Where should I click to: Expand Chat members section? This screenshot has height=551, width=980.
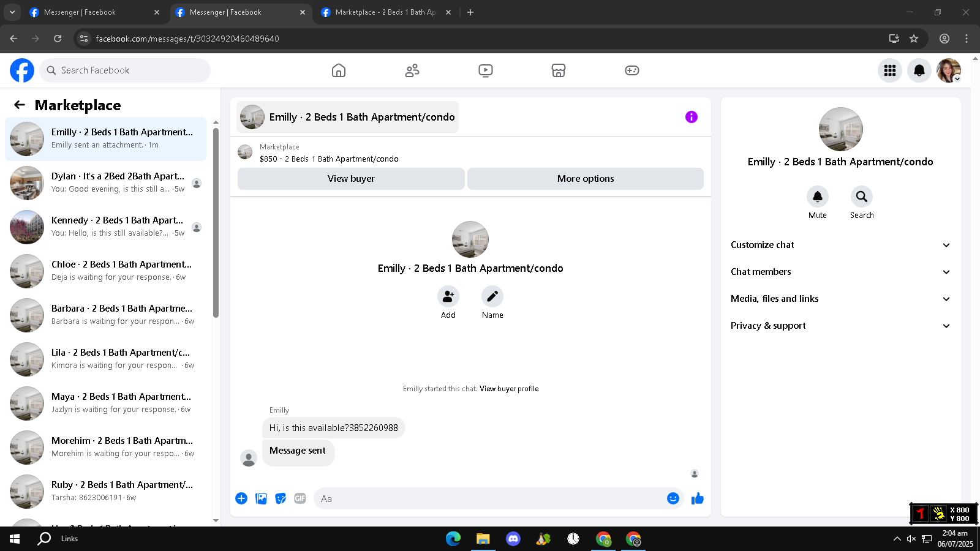pyautogui.click(x=840, y=272)
